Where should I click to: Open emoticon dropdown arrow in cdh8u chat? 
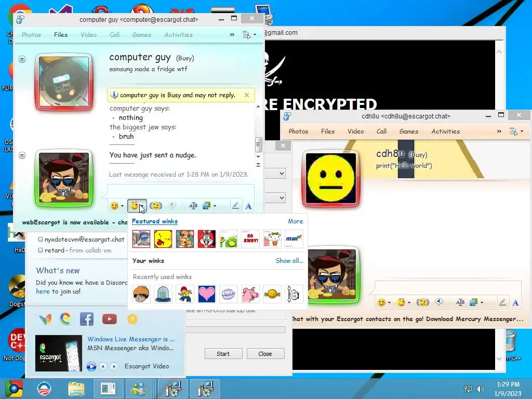pos(389,303)
